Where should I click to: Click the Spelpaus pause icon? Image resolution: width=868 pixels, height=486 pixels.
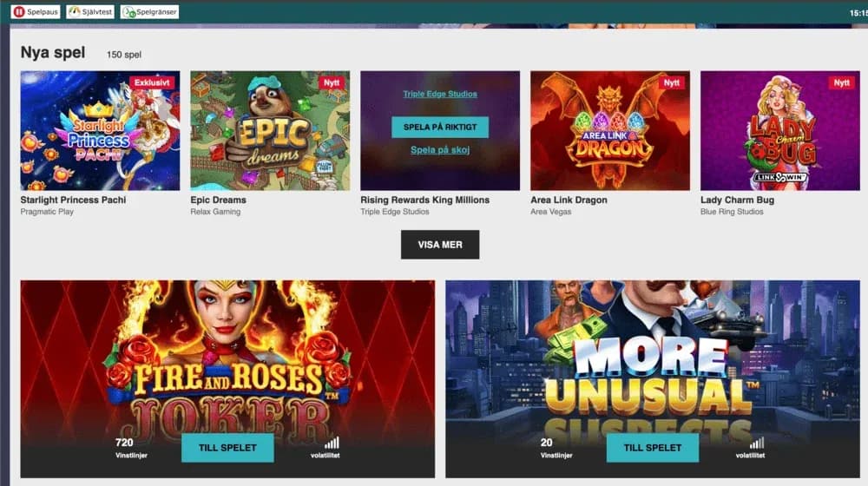[19, 11]
